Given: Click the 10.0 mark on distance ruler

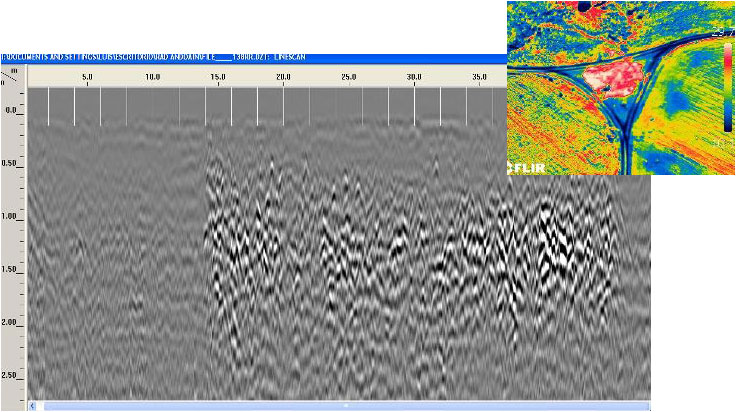Looking at the screenshot, I should 153,76.
